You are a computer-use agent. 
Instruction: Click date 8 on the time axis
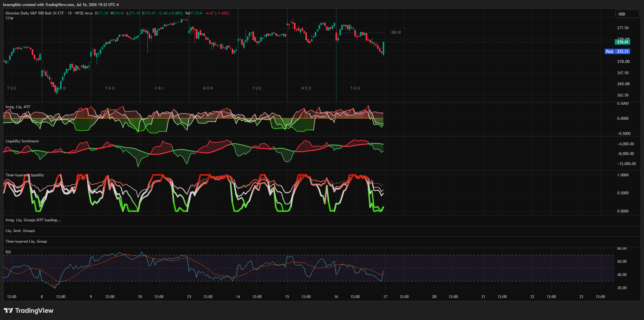click(42, 297)
